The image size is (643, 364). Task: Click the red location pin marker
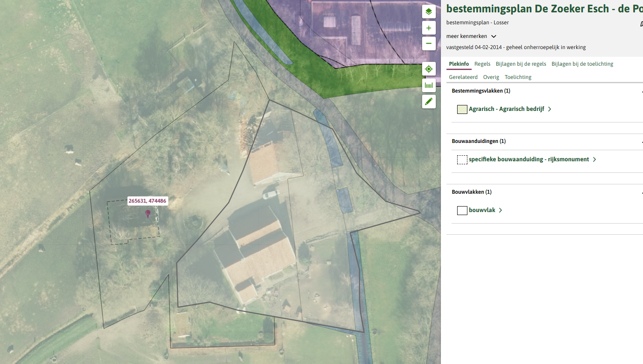click(x=148, y=213)
